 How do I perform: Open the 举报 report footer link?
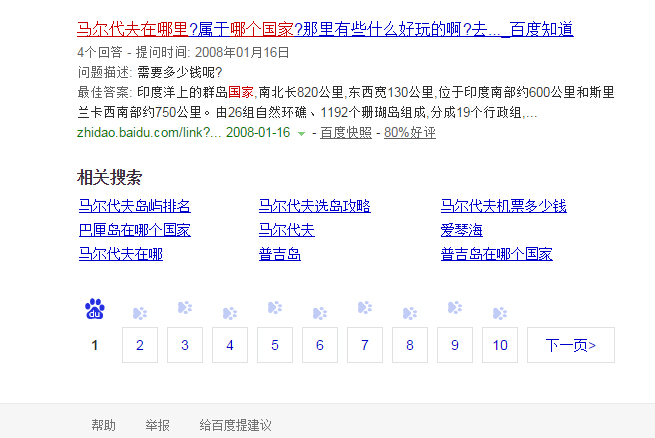coord(157,425)
